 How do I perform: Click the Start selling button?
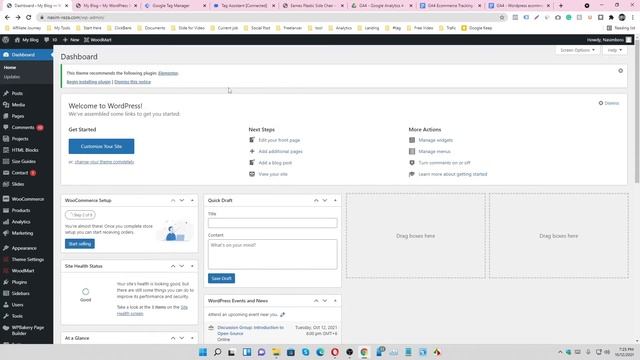point(80,244)
